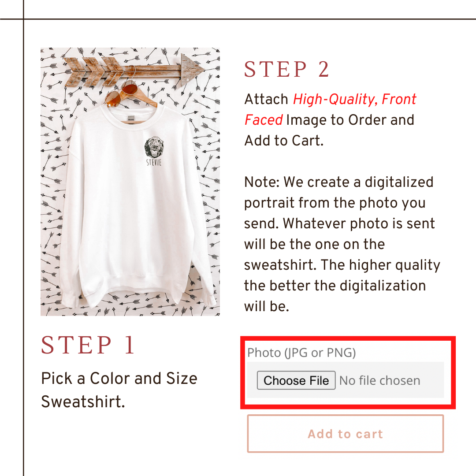
Task: Select the "Photo (JPG or PNG)" label
Action: pyautogui.click(x=301, y=353)
